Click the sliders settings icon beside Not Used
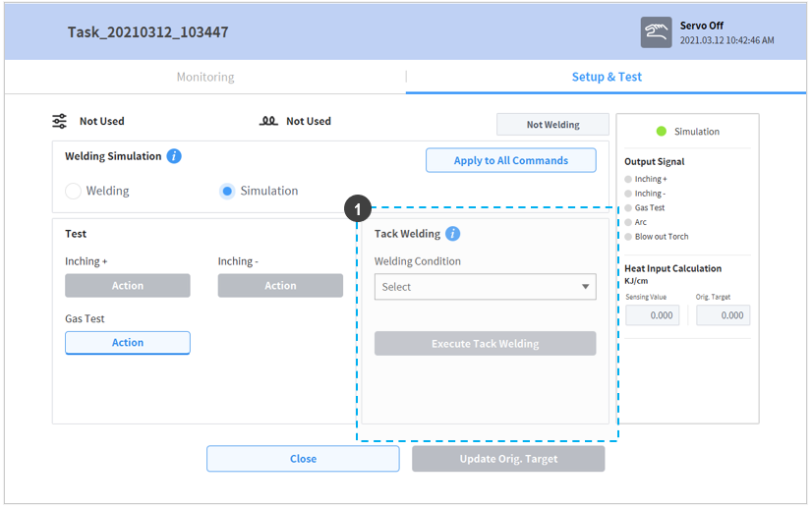Screen dimensions: 812x508 coord(60,121)
